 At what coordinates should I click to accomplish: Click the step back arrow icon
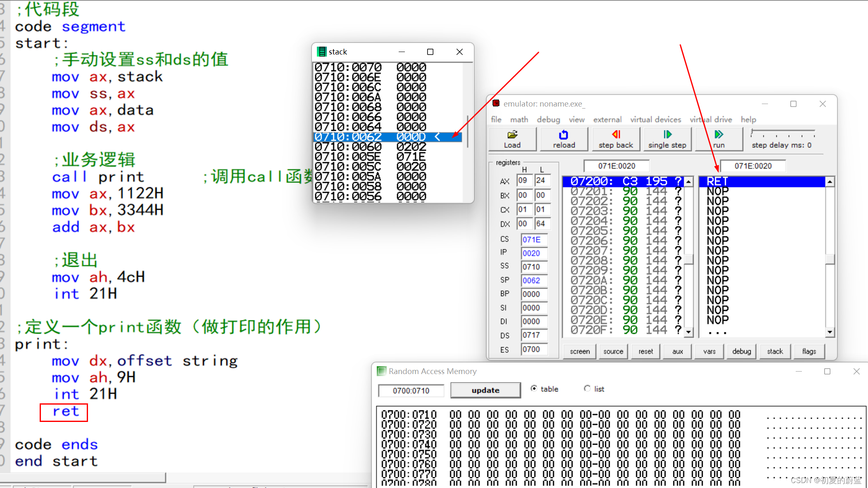tap(616, 135)
